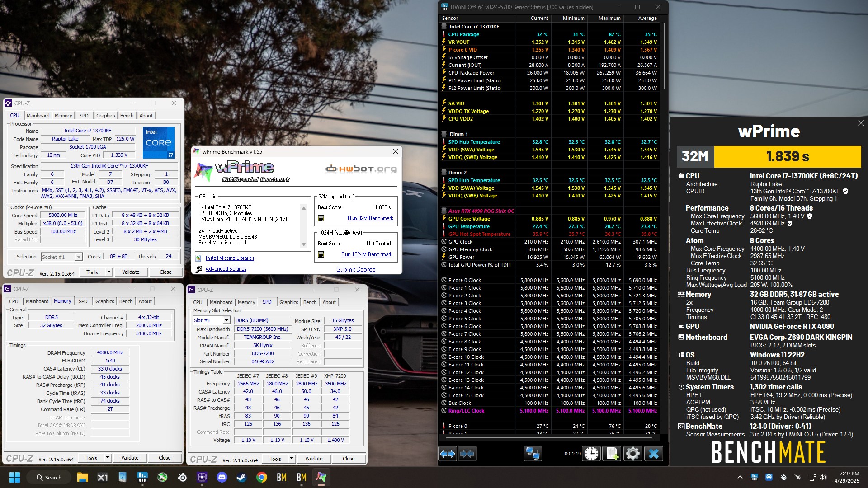Screen dimensions: 868x488
Task: Open Tools dropdown arrow in the Memory-tab CPU-Z window
Action: click(108, 458)
